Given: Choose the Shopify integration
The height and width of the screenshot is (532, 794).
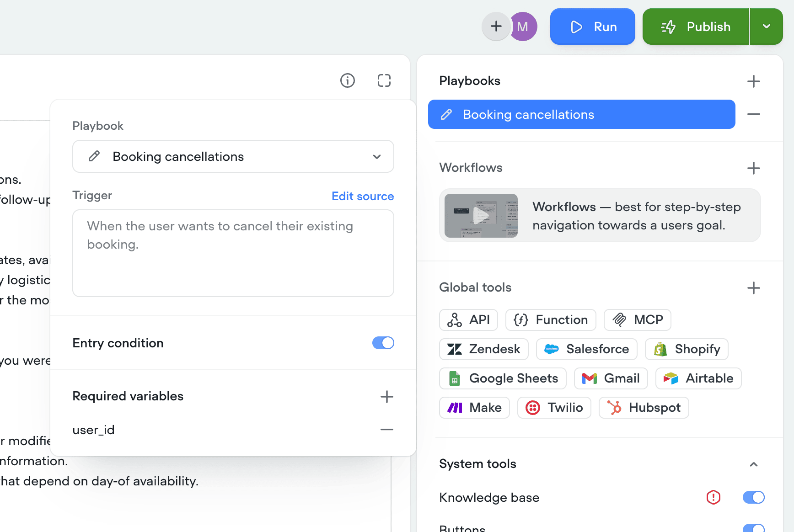Looking at the screenshot, I should pos(687,349).
